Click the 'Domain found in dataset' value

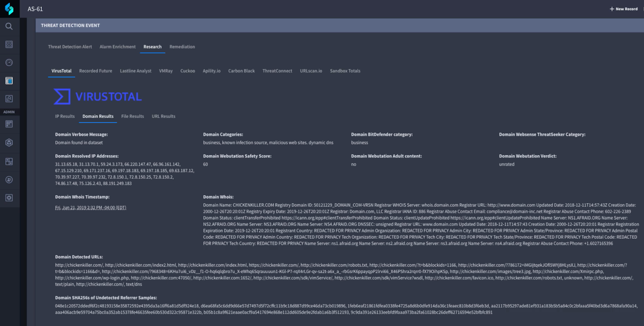79,142
